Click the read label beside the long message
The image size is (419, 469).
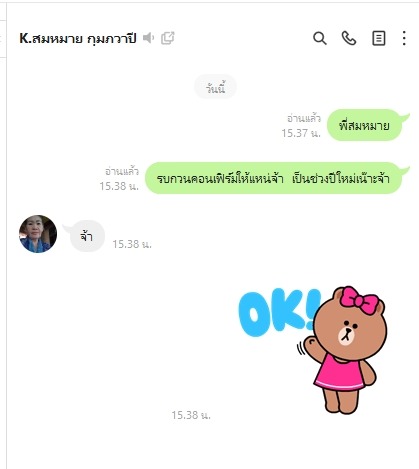click(x=122, y=171)
